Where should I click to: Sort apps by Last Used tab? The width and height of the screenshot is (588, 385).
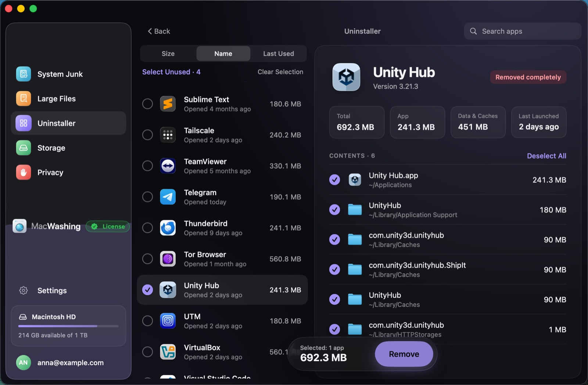point(278,54)
